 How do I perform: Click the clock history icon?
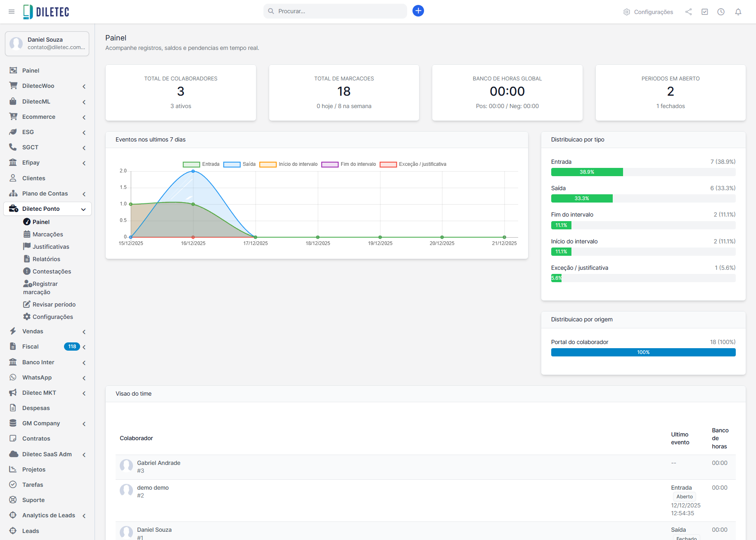click(x=720, y=12)
